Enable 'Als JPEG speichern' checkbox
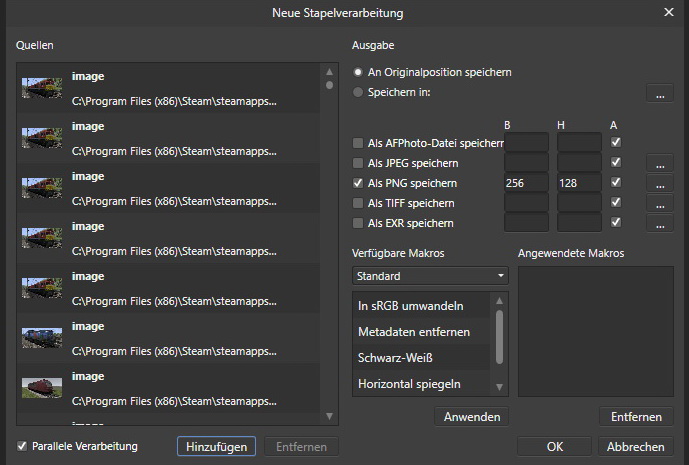Screen dimensions: 689x465 pyautogui.click(x=359, y=163)
